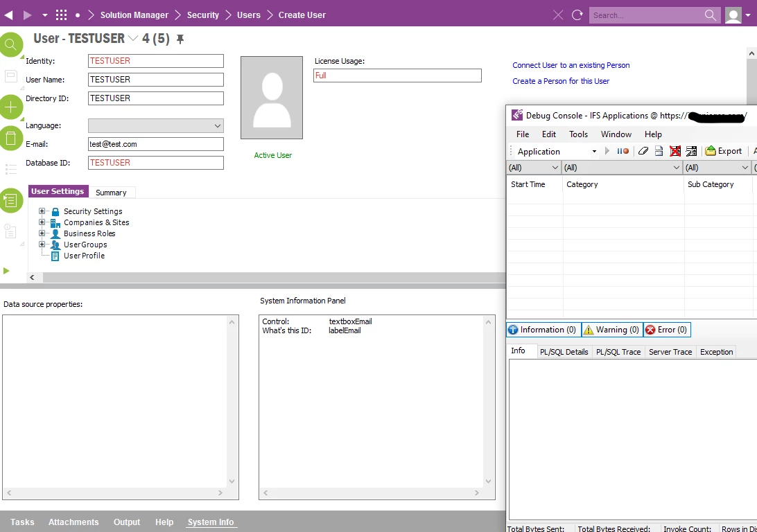Click the greyed Save disk sidebar icon
Image resolution: width=757 pixels, height=532 pixels.
point(10,76)
